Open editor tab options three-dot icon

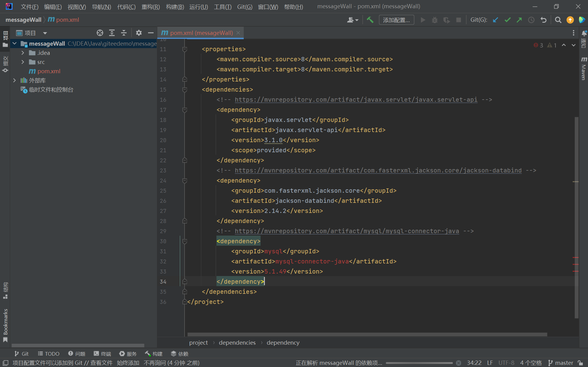[x=573, y=33]
